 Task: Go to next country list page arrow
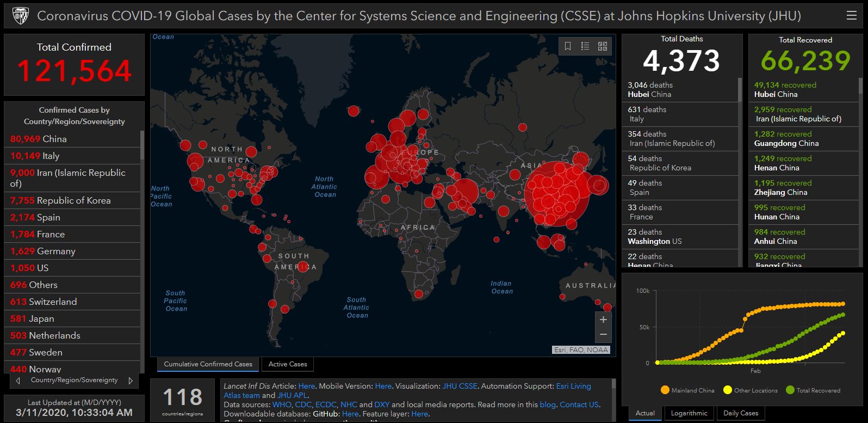coord(131,381)
